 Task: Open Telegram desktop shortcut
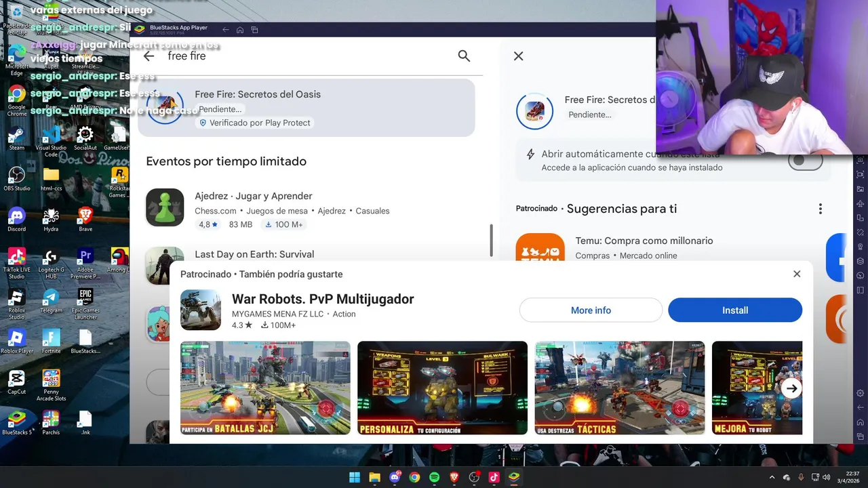[51, 300]
